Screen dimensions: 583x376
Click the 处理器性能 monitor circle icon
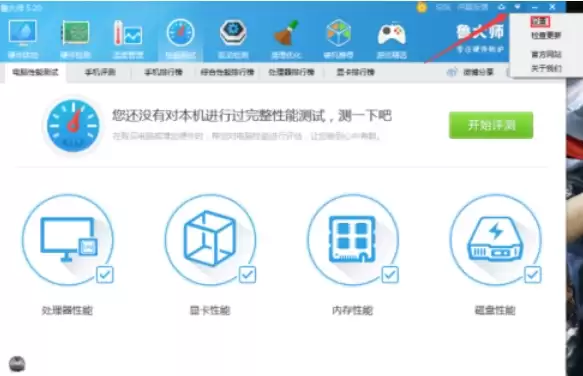click(67, 240)
